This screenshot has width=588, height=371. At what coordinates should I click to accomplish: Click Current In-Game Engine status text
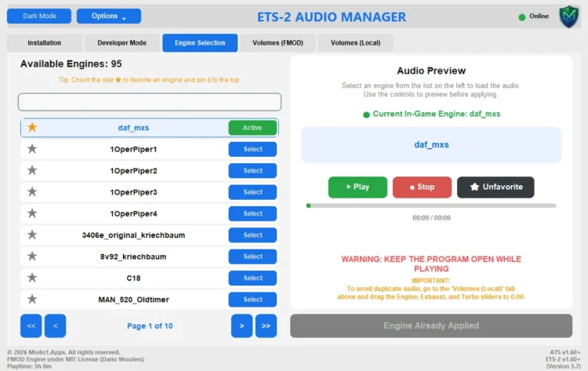[436, 114]
